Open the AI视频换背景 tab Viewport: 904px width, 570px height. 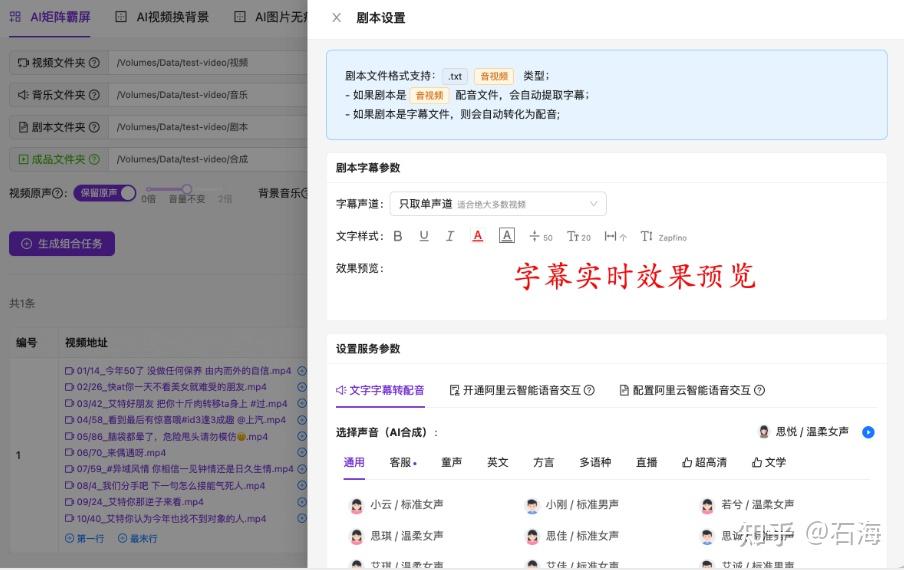162,17
